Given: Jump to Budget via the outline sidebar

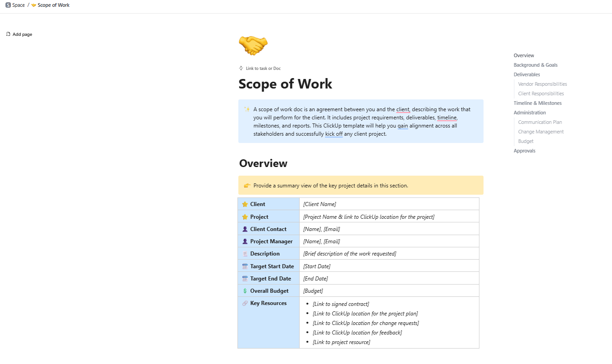Looking at the screenshot, I should click(x=525, y=141).
